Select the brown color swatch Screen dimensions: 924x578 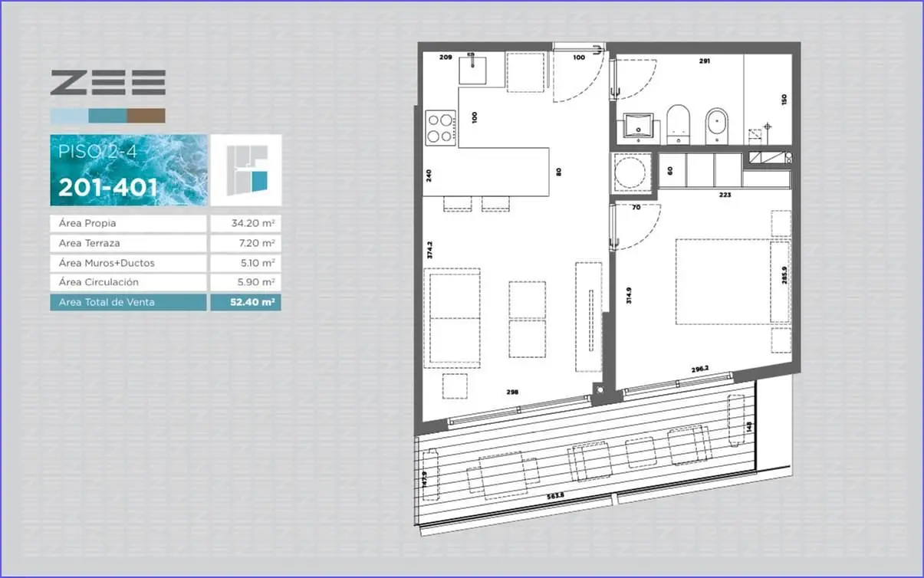tap(146, 116)
